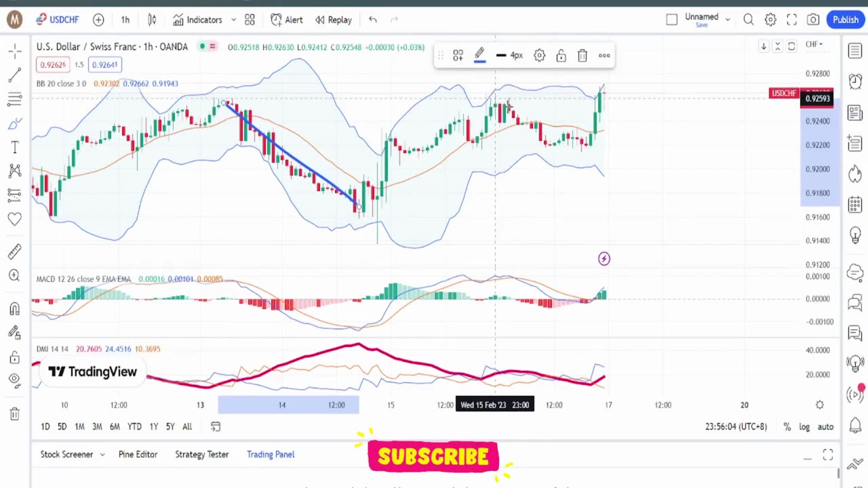Take a chart snapshot with the camera icon
The width and height of the screenshot is (868, 488).
pos(813,20)
